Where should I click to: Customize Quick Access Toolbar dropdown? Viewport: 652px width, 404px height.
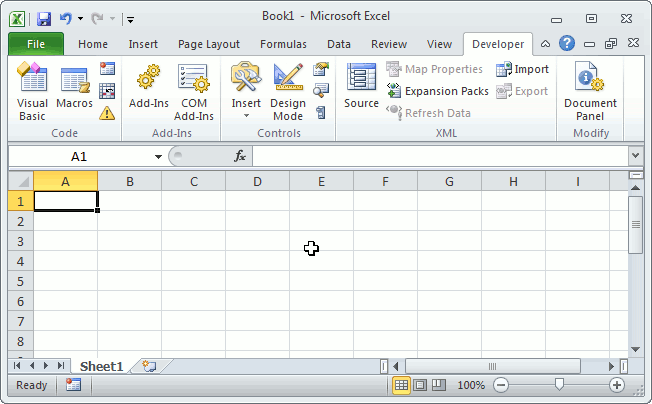tap(130, 19)
